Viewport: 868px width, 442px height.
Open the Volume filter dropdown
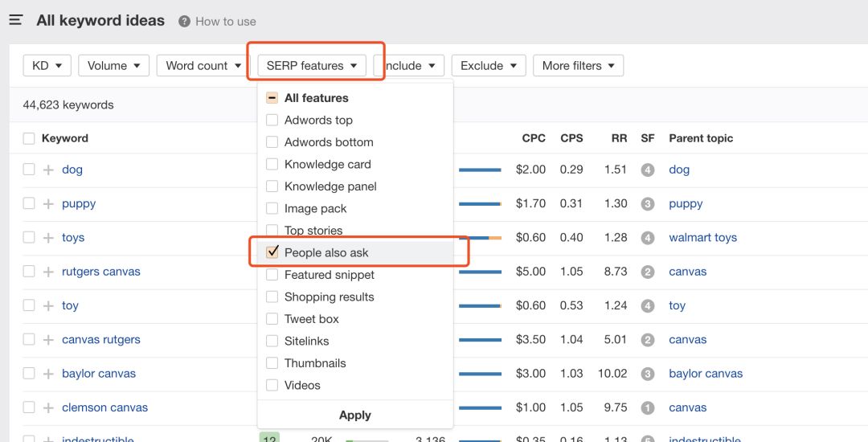113,66
